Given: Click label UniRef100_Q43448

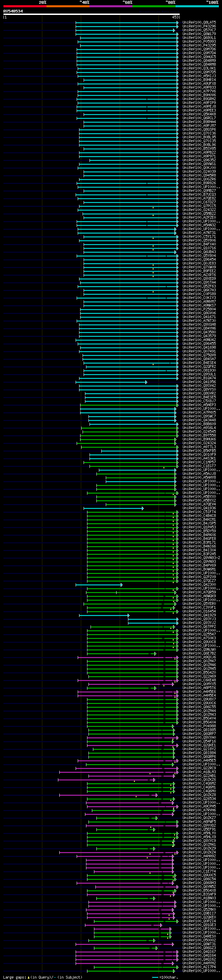Looking at the screenshot, I should pos(199,420).
